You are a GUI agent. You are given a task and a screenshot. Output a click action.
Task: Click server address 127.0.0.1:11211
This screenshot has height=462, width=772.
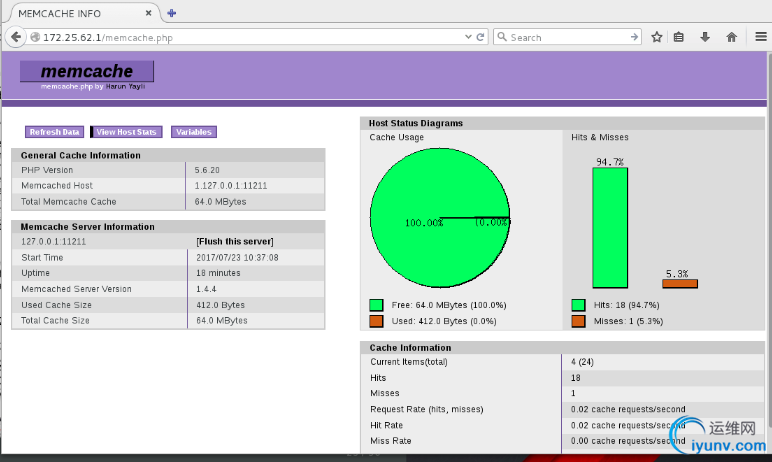pos(53,241)
